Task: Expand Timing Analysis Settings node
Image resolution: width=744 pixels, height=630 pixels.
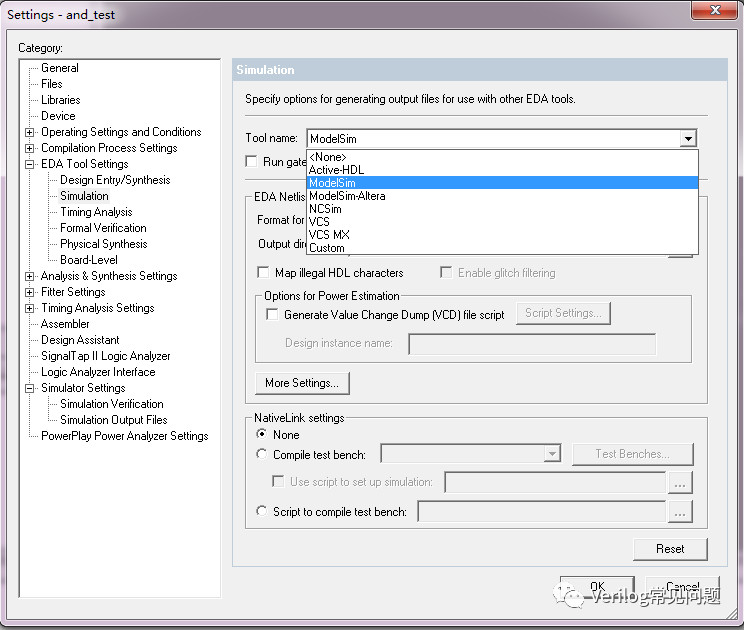Action: tap(29, 308)
